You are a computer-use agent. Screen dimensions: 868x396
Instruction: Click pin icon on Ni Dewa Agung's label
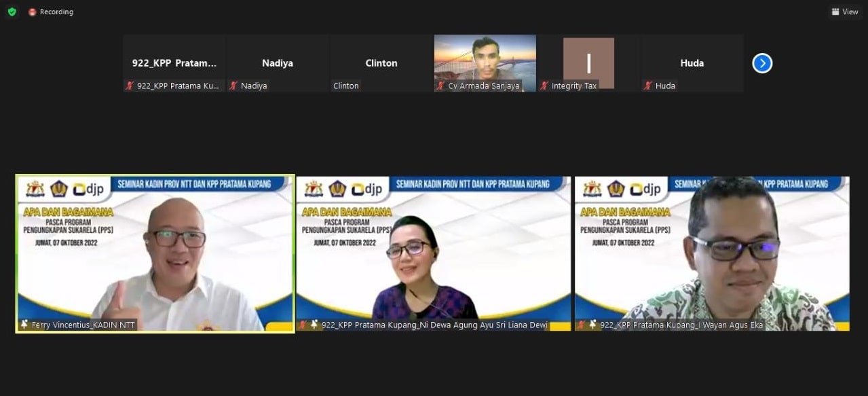pos(314,325)
